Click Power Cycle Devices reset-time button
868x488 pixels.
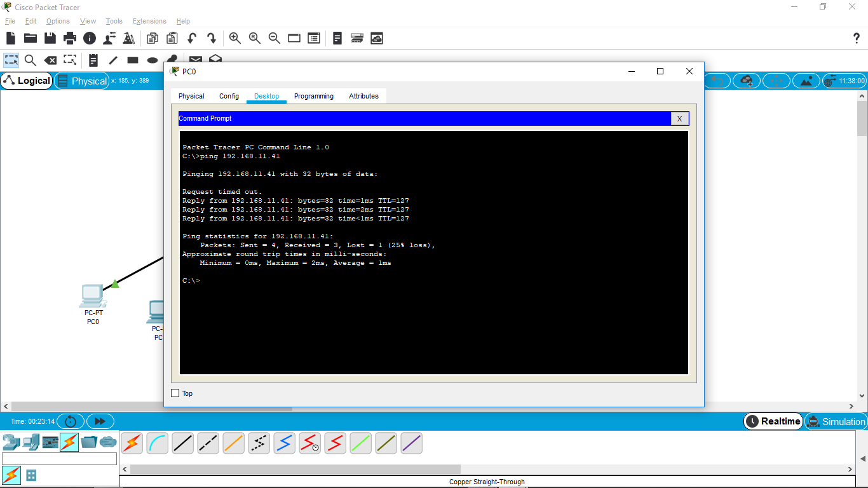click(71, 421)
